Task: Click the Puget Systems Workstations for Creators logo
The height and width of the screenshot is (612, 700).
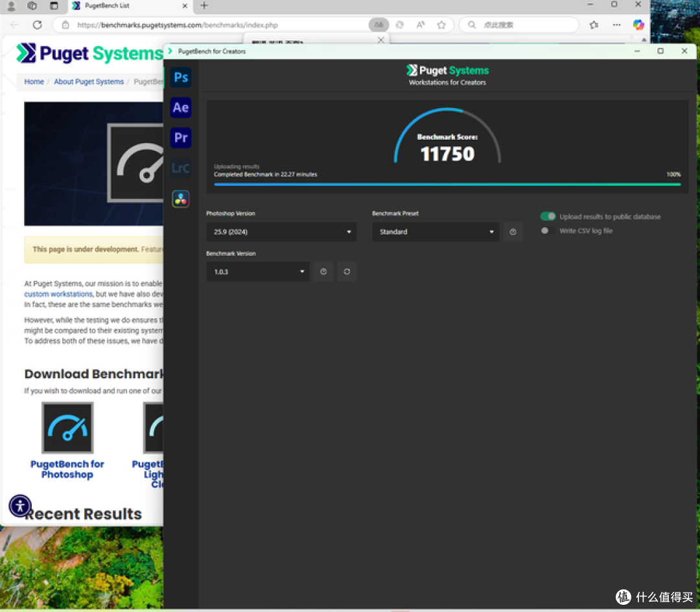Action: point(447,75)
